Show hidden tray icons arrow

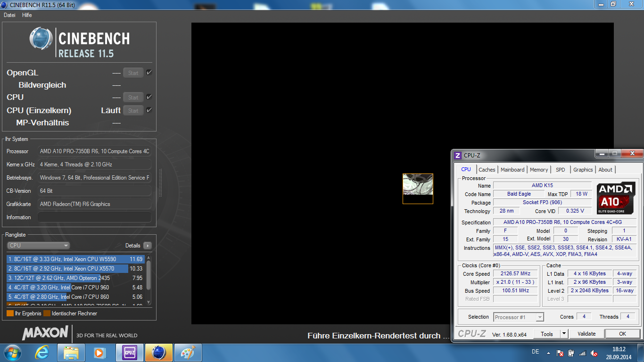pyautogui.click(x=548, y=353)
